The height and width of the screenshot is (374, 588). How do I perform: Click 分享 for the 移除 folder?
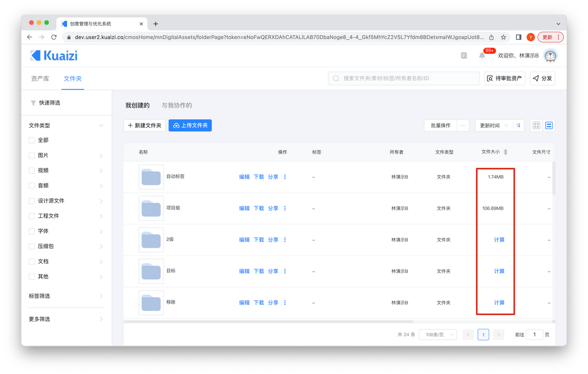point(273,303)
